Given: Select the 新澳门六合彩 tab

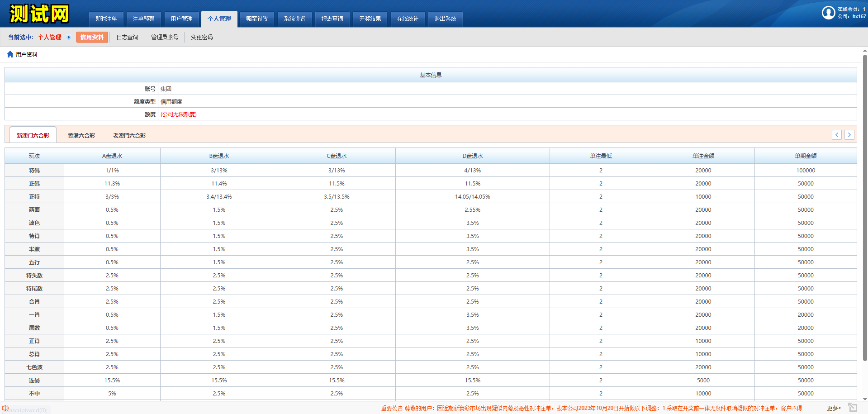Looking at the screenshot, I should coord(33,135).
